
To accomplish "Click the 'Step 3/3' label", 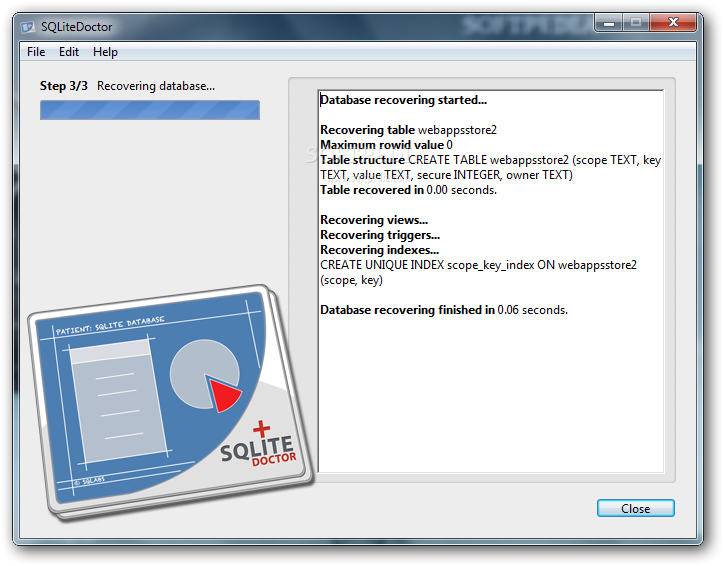I will (64, 86).
